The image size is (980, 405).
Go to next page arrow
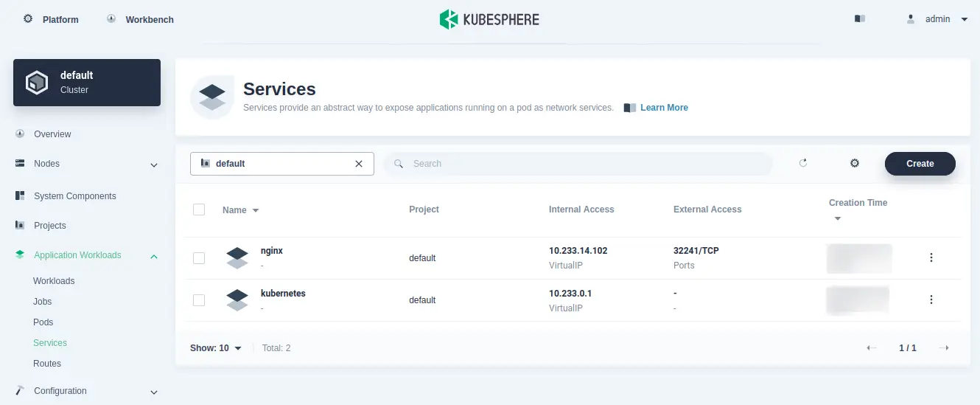[x=944, y=348]
